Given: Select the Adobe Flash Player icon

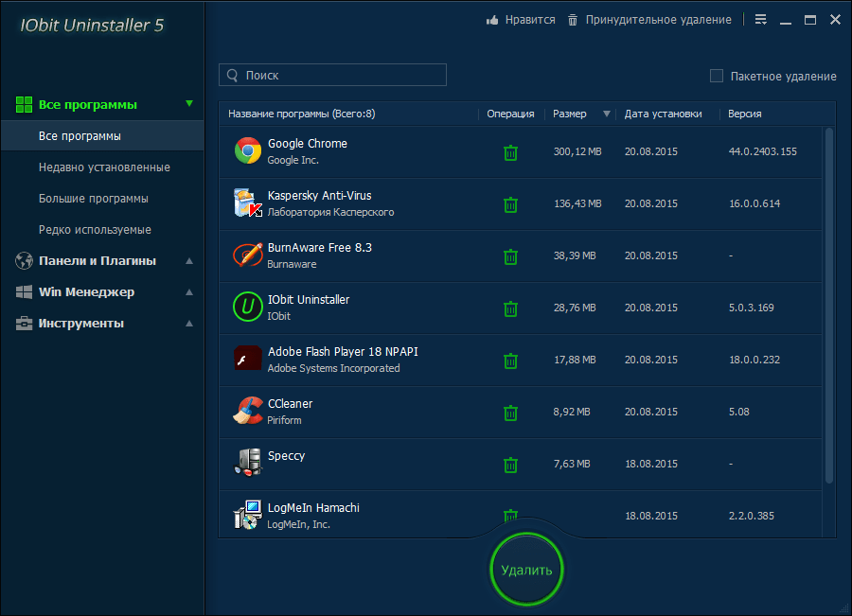Looking at the screenshot, I should pos(248,358).
